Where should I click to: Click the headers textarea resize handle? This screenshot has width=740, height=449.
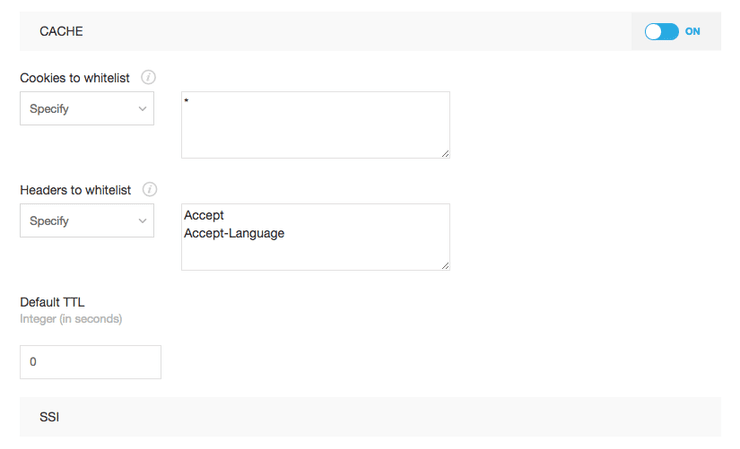pyautogui.click(x=445, y=266)
